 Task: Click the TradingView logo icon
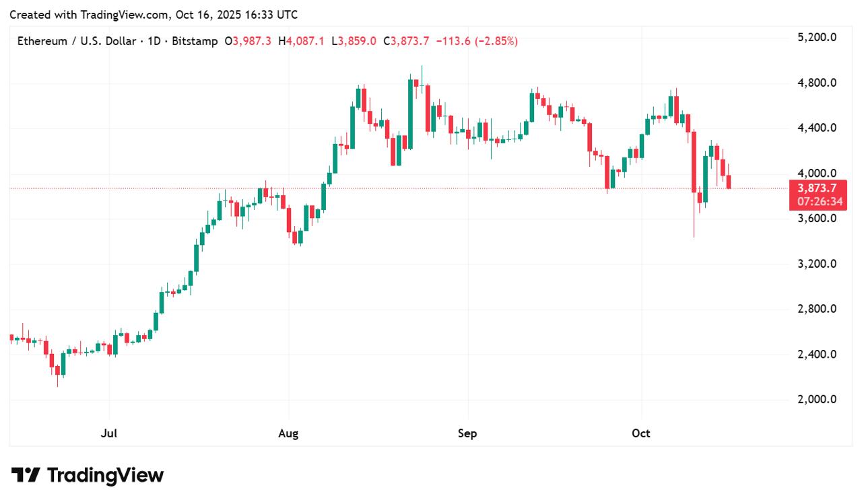click(26, 475)
